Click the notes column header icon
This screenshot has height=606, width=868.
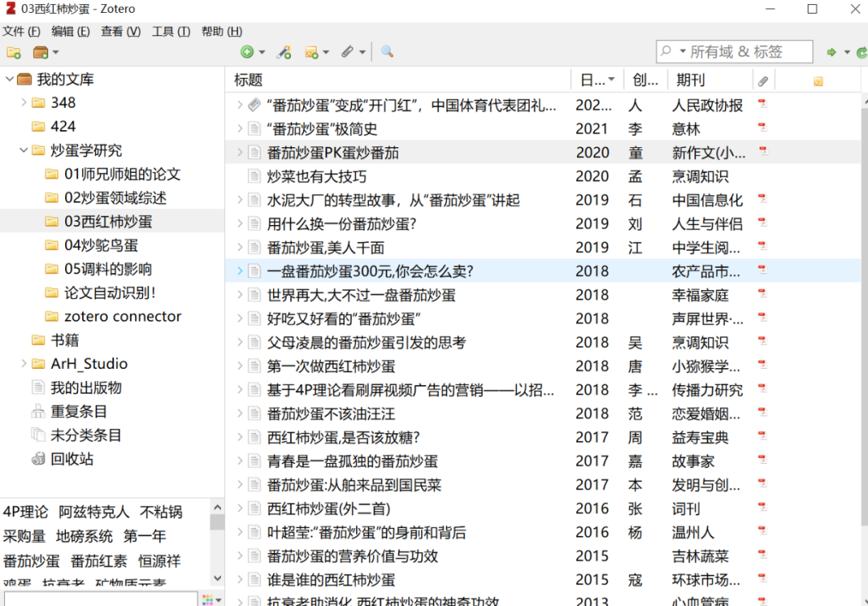[x=817, y=81]
